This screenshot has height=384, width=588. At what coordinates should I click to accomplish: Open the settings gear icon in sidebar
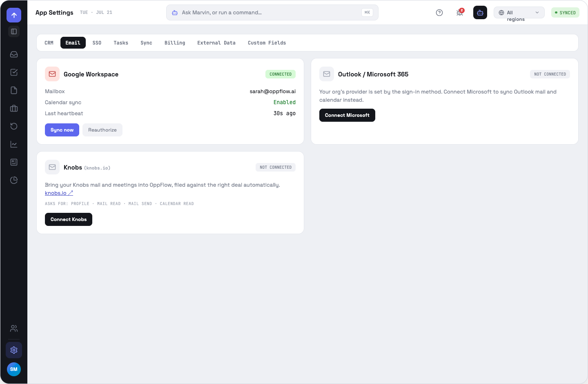[14, 350]
